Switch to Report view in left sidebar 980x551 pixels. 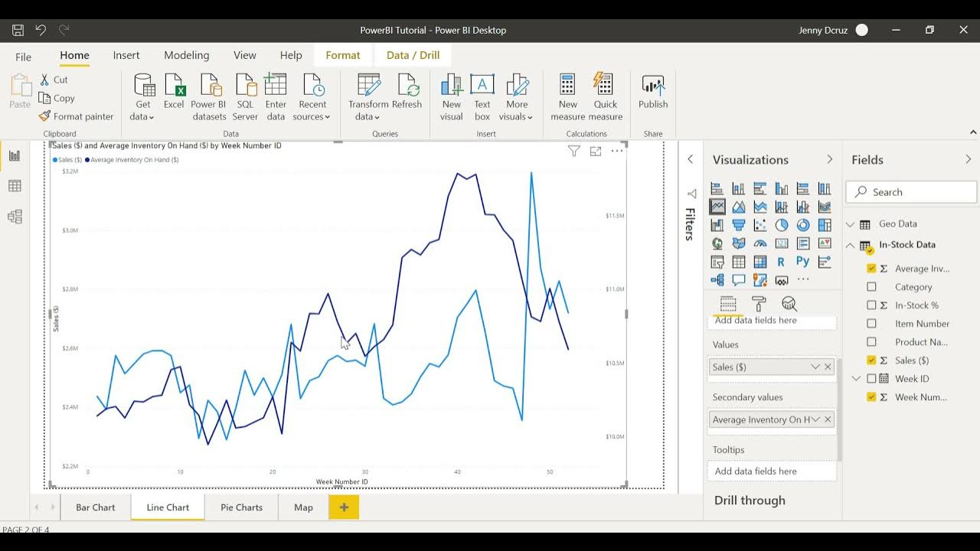(15, 156)
